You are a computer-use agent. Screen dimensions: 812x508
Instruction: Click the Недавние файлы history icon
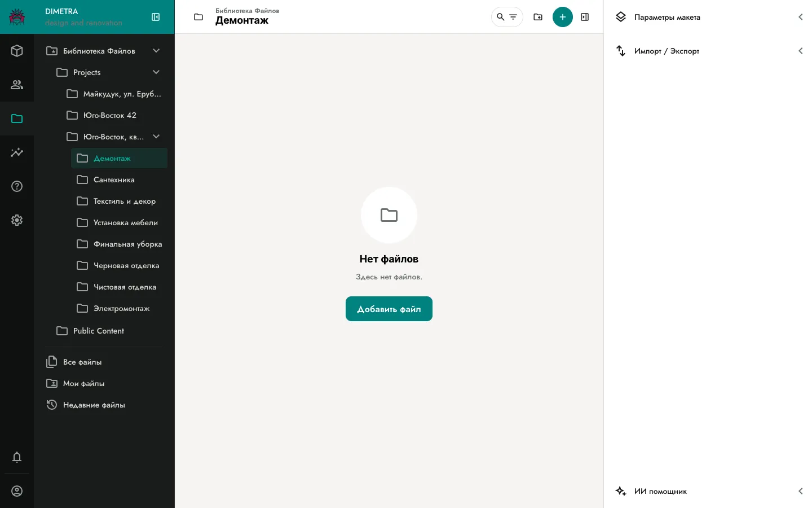coord(52,405)
